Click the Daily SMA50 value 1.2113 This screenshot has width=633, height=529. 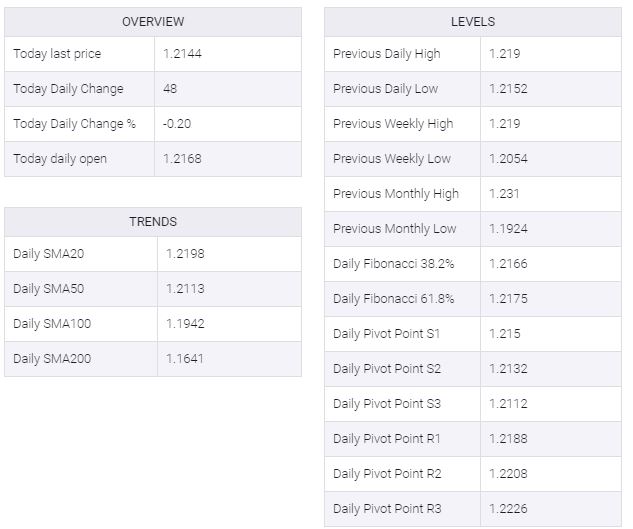(x=183, y=289)
